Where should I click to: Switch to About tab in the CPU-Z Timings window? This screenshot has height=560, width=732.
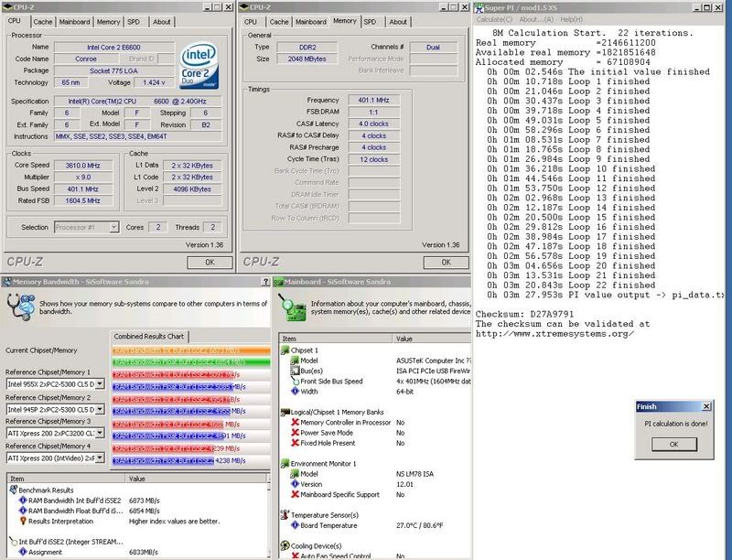click(x=398, y=22)
